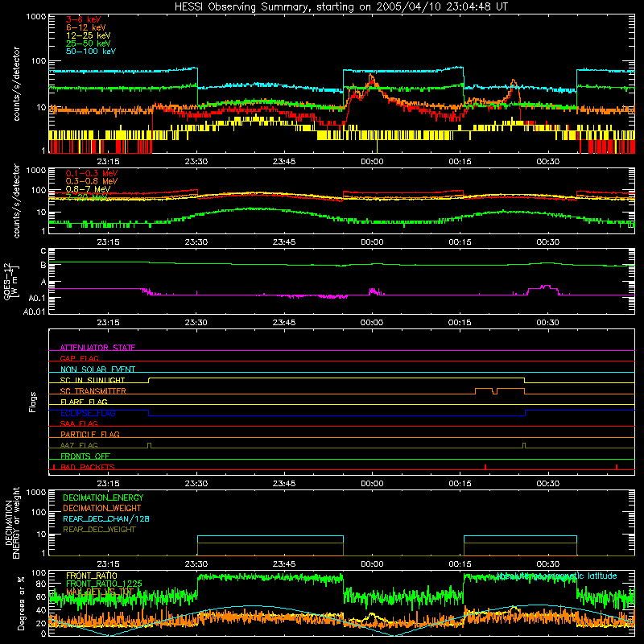644x644 pixels.
Task: Click the '23:30' tick under the Flags panel
Action: click(x=196, y=484)
